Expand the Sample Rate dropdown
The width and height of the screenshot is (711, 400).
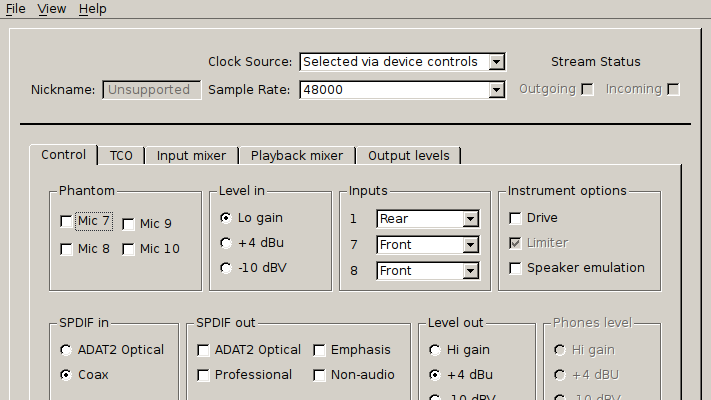(402, 90)
